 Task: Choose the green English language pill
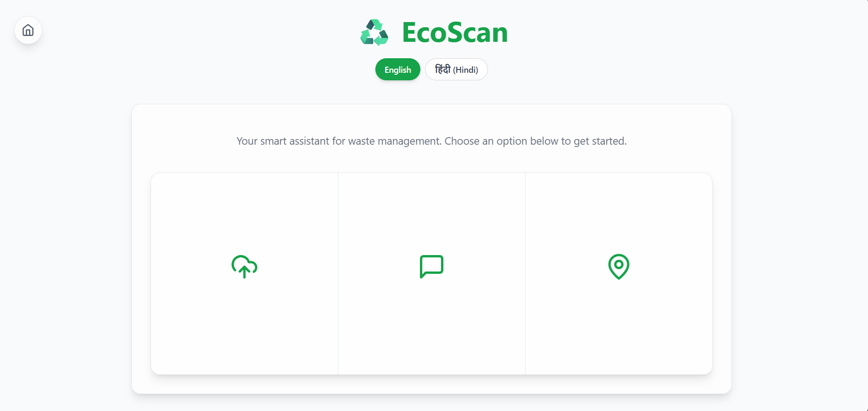click(x=398, y=70)
